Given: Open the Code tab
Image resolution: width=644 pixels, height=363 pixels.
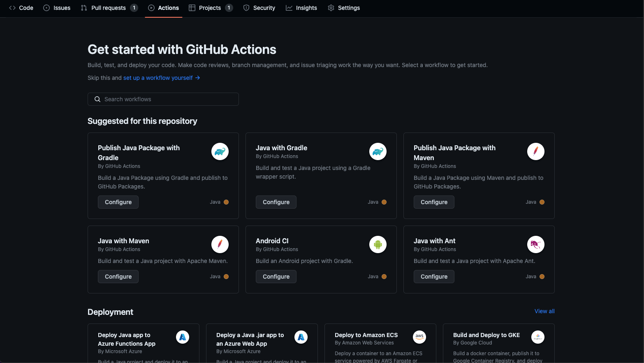Looking at the screenshot, I should [x=21, y=8].
